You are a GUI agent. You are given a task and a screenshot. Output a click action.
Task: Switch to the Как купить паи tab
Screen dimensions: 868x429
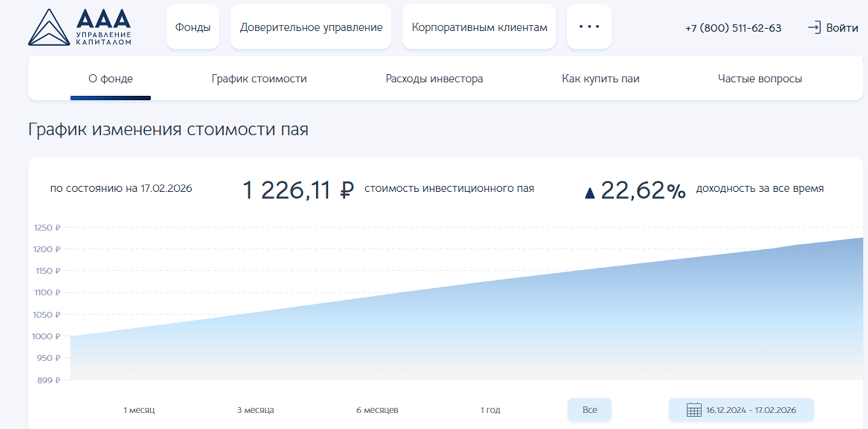pos(601,79)
